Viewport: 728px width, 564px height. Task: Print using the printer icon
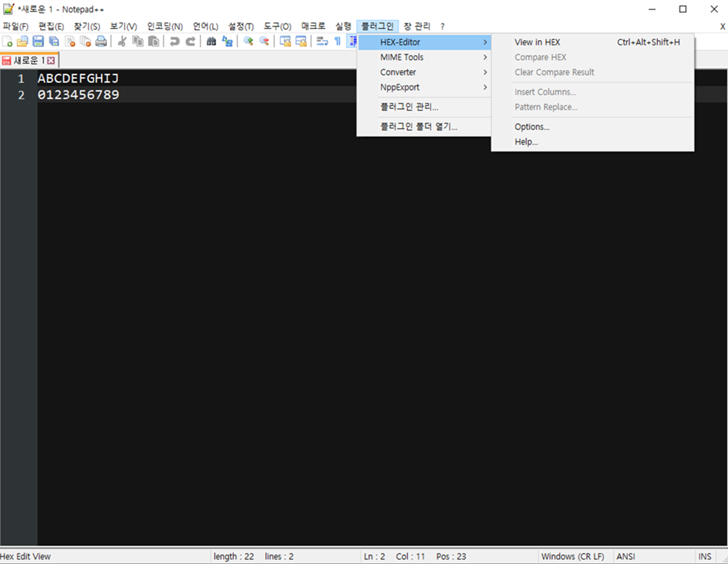(x=101, y=41)
